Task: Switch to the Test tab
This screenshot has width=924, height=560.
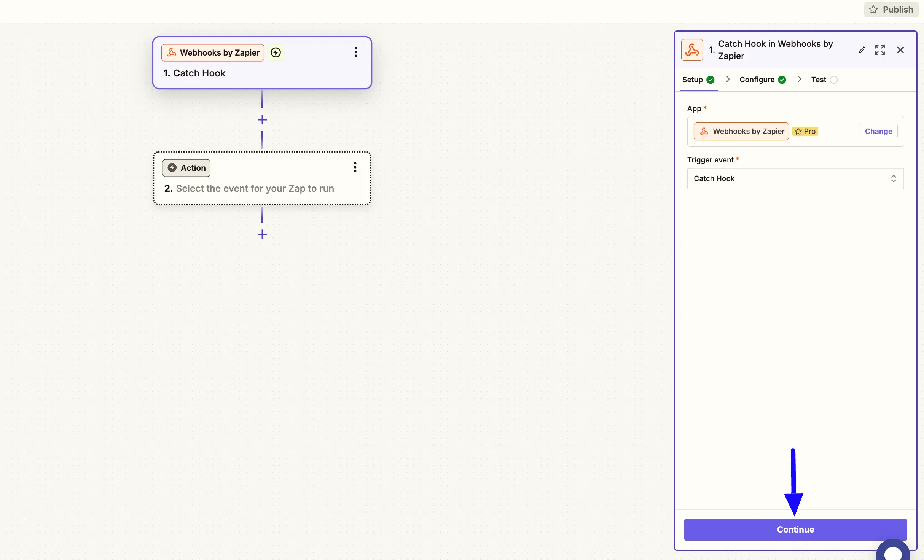Action: coord(824,80)
